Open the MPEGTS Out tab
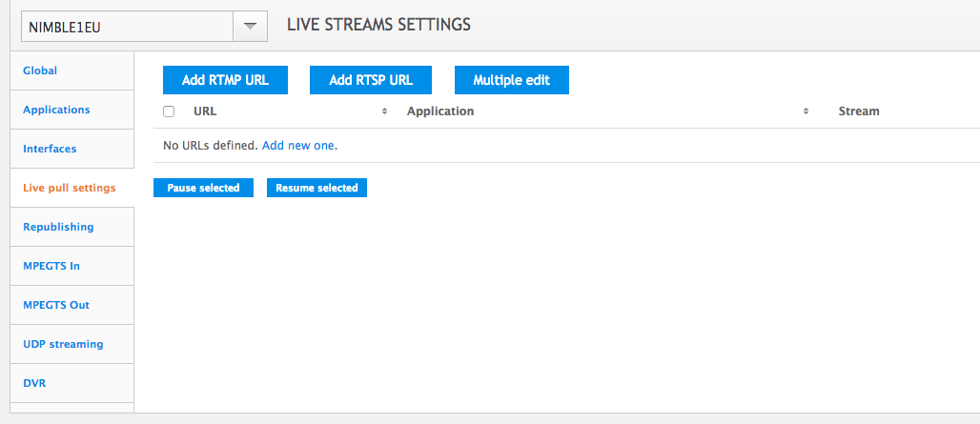Viewport: 980px width, 424px height. coord(55,305)
